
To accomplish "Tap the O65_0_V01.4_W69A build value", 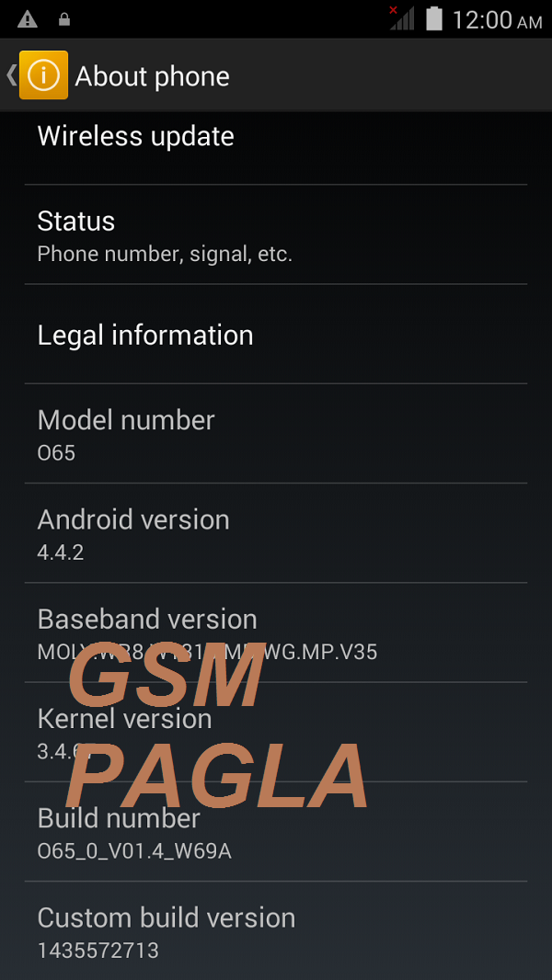I will pos(134,850).
